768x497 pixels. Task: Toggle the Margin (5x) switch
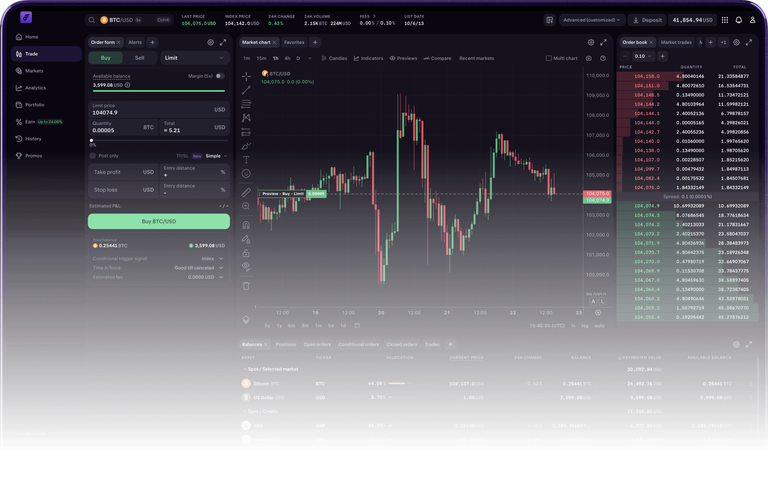pos(220,76)
